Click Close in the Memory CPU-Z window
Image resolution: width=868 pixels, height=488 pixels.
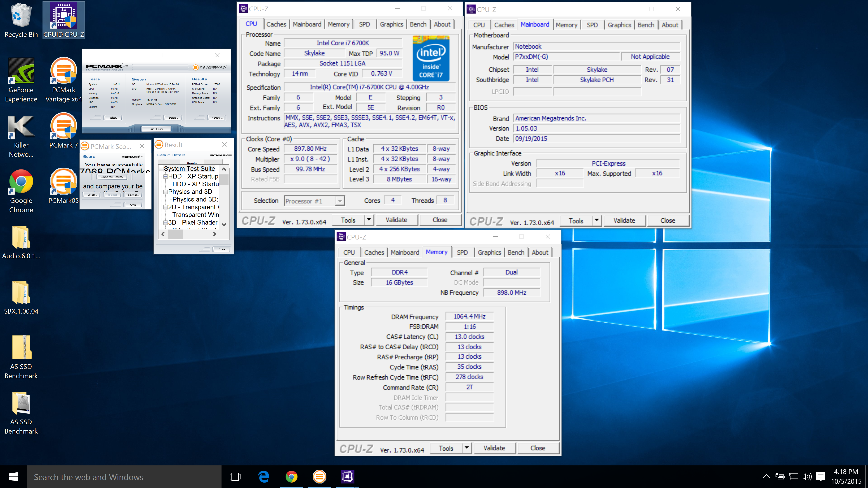pyautogui.click(x=538, y=448)
